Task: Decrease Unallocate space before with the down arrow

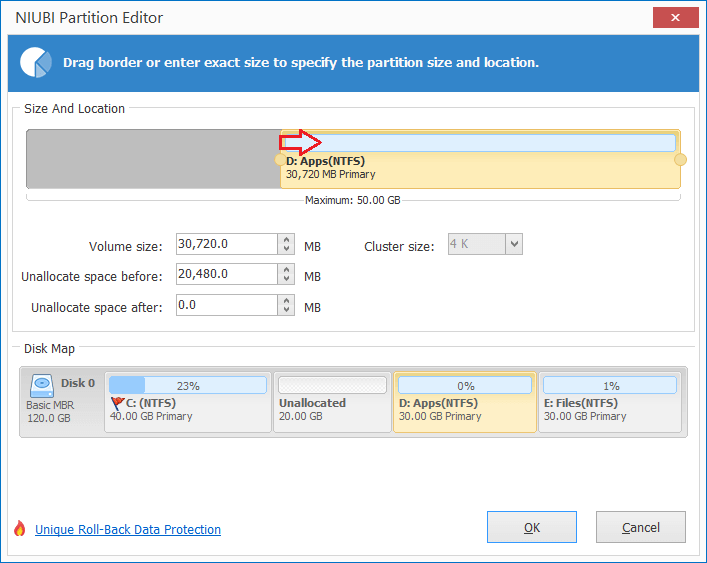Action: point(286,279)
